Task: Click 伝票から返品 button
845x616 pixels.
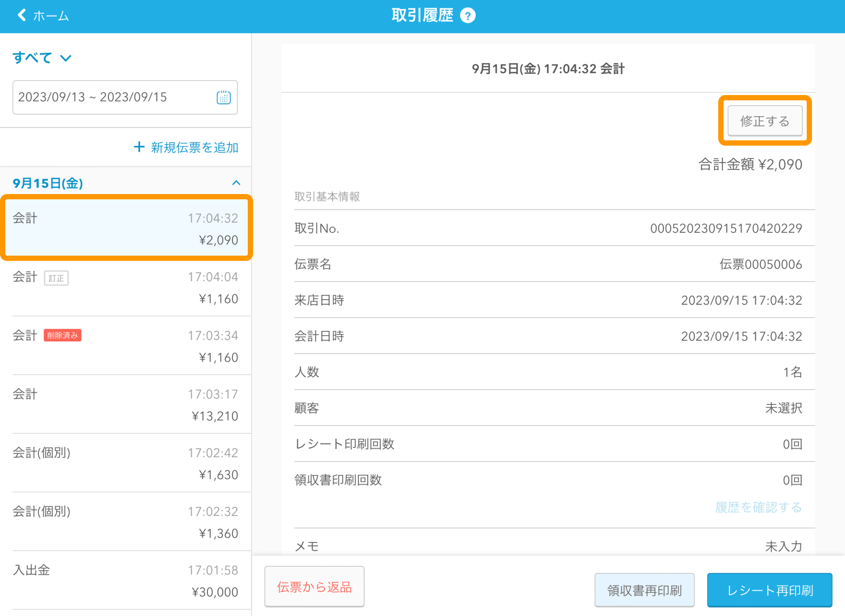Action: coord(314,587)
